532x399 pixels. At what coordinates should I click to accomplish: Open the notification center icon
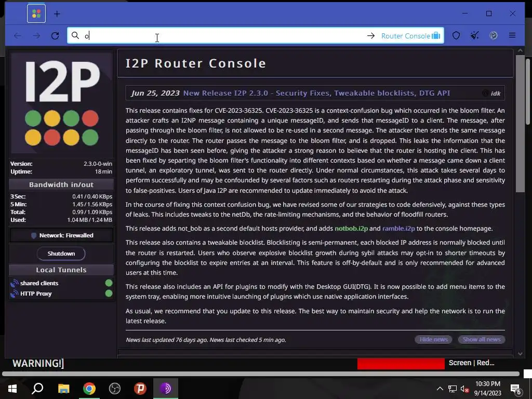515,389
